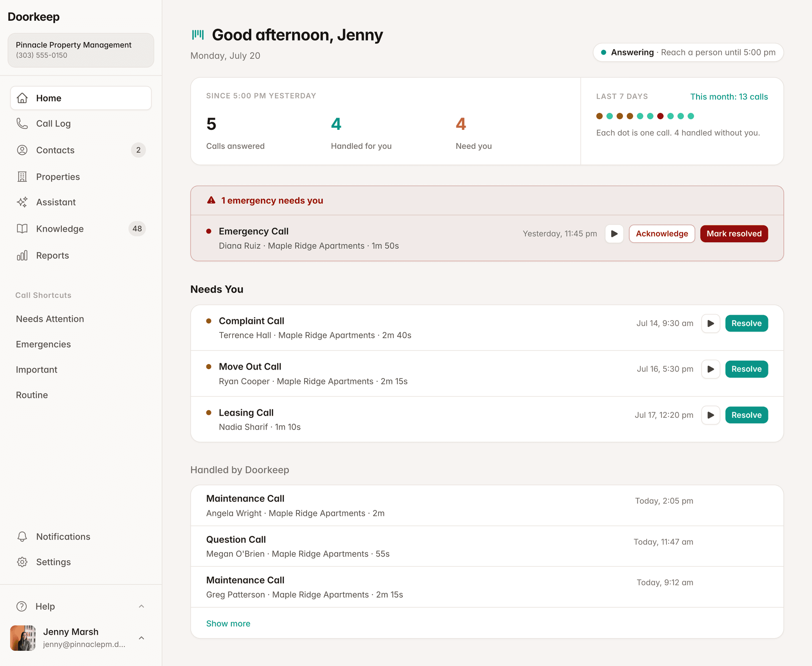This screenshot has width=812, height=666.
Task: Click the Contacts badge showing 2
Action: point(138,150)
